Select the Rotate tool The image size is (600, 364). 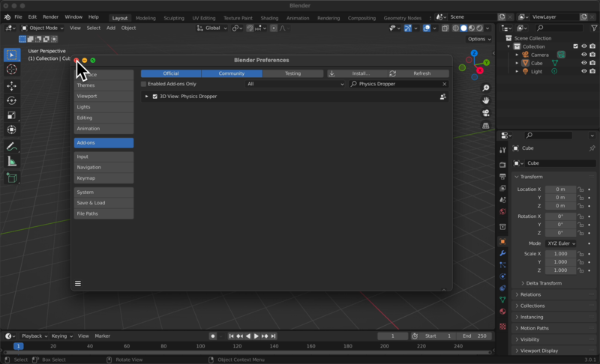point(12,100)
